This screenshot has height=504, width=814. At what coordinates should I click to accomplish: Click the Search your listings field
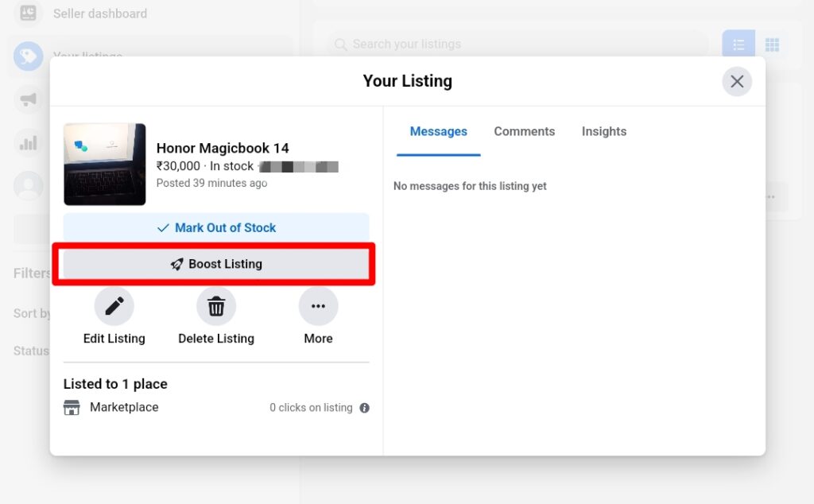click(x=517, y=45)
